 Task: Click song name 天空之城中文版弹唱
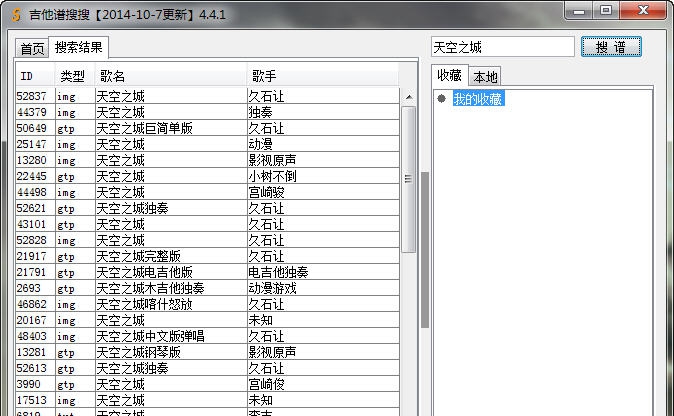(x=150, y=336)
